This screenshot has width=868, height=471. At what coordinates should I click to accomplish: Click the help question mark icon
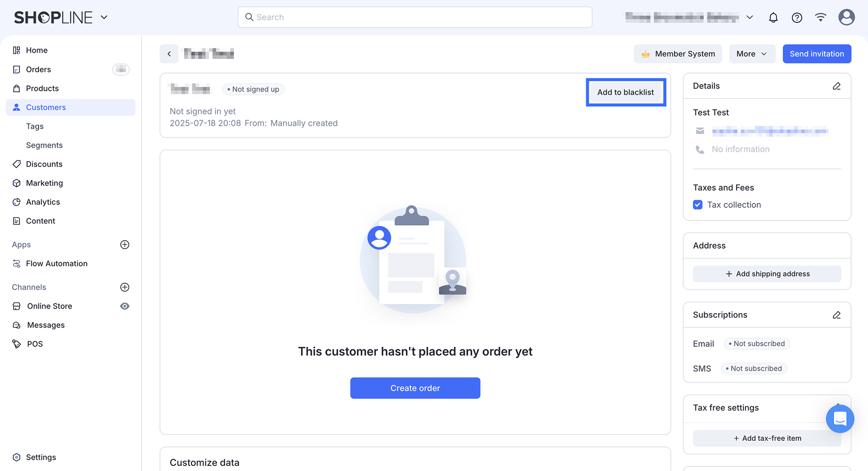click(797, 17)
